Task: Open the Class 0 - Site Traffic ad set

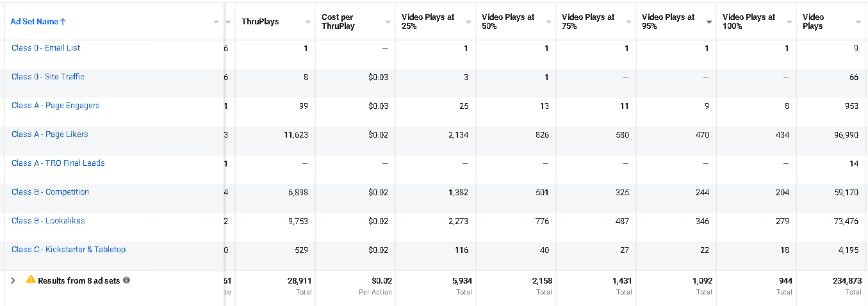Action: 48,77
